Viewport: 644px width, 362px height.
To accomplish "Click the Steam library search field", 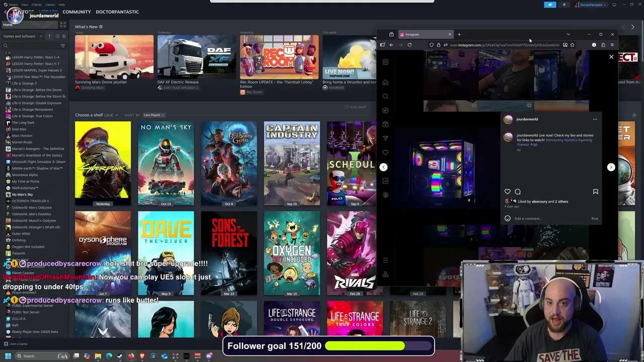I will [x=31, y=46].
